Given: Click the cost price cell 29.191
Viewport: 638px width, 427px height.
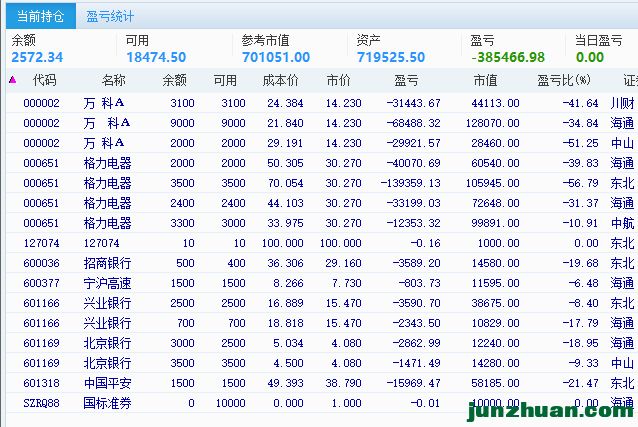Looking at the screenshot, I should (x=285, y=143).
